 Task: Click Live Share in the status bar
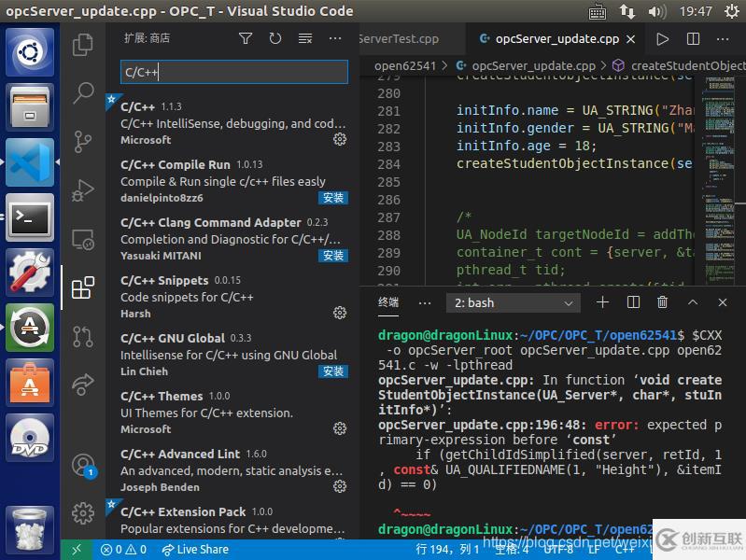coord(195,550)
